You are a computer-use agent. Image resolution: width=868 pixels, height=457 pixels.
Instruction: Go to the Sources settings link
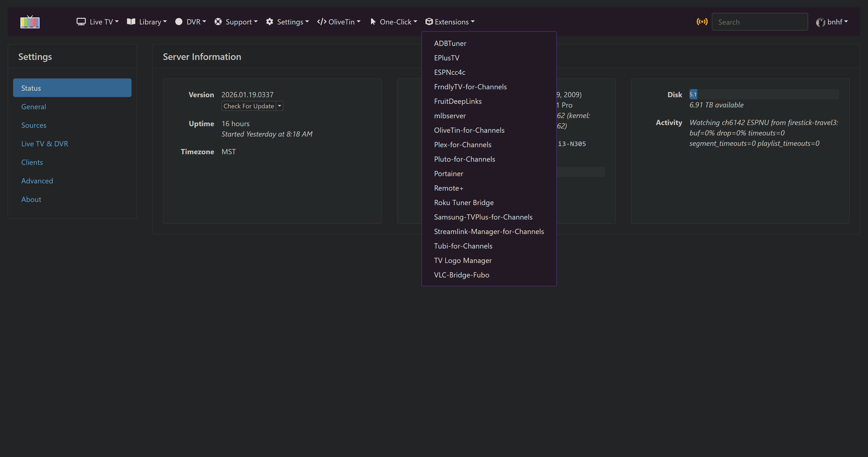34,125
